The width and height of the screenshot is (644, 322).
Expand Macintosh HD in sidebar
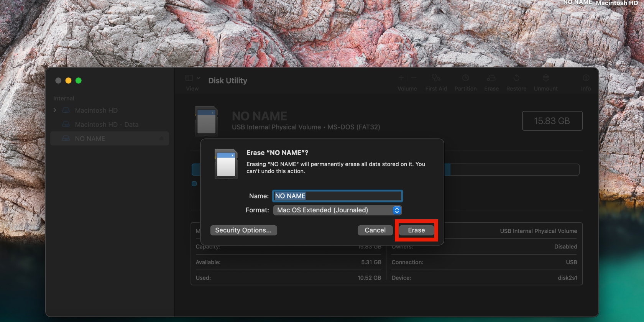pyautogui.click(x=55, y=110)
